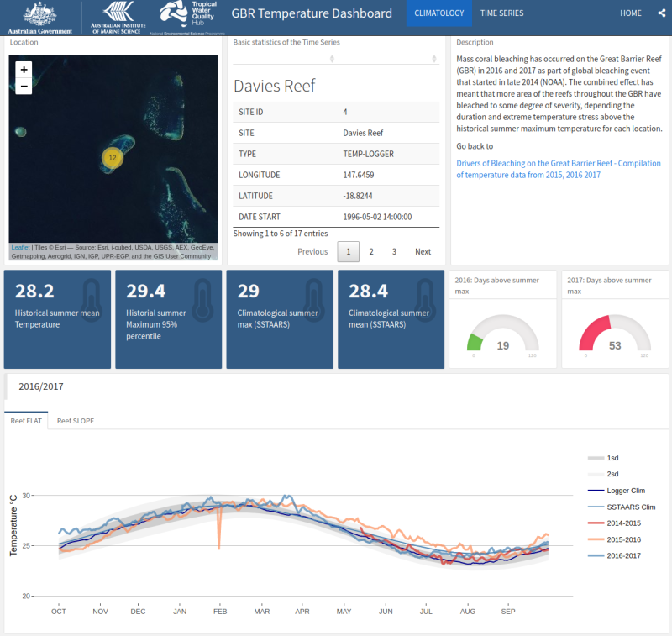Open Drivers of Bleaching compilation link
Image resolution: width=672 pixels, height=636 pixels.
tap(558, 169)
